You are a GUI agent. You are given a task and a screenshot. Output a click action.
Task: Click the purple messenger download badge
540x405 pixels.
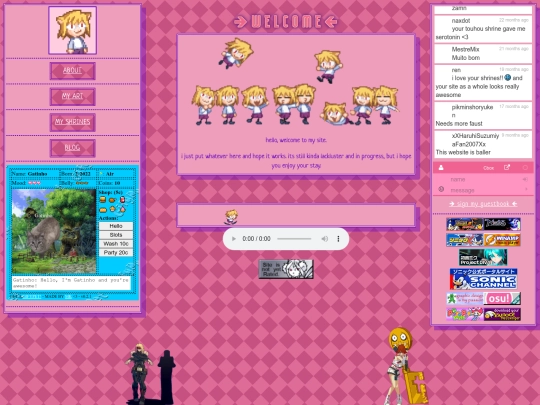point(502,314)
